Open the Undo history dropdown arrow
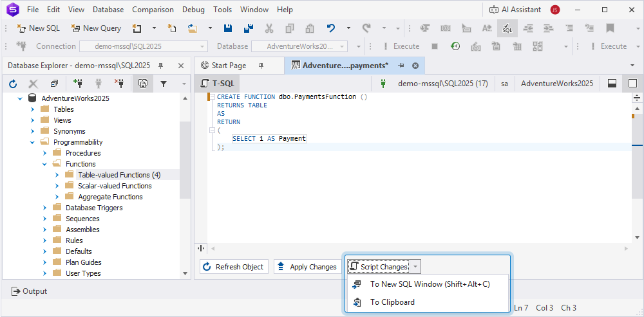Viewport: 644px width, 317px height. [348, 28]
